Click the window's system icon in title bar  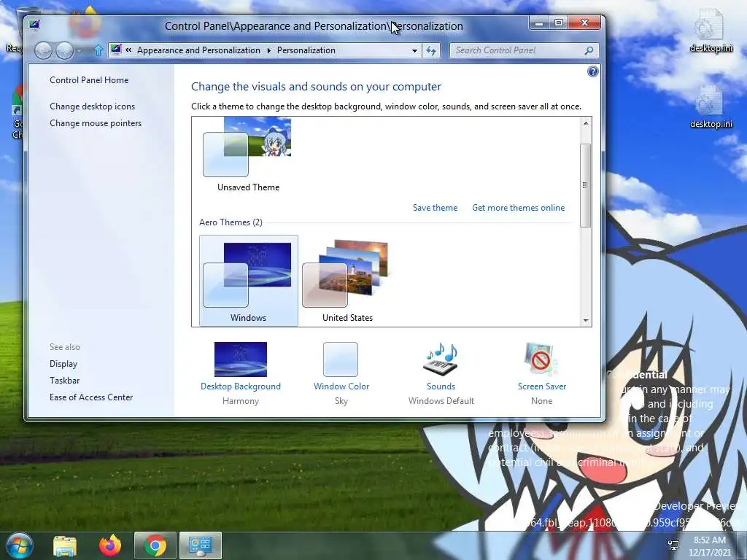[x=34, y=24]
